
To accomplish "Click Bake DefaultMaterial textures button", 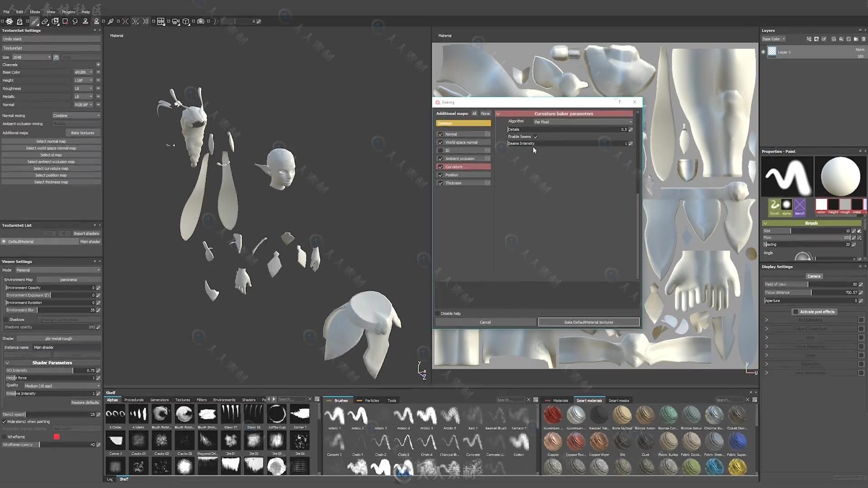I will (x=589, y=322).
